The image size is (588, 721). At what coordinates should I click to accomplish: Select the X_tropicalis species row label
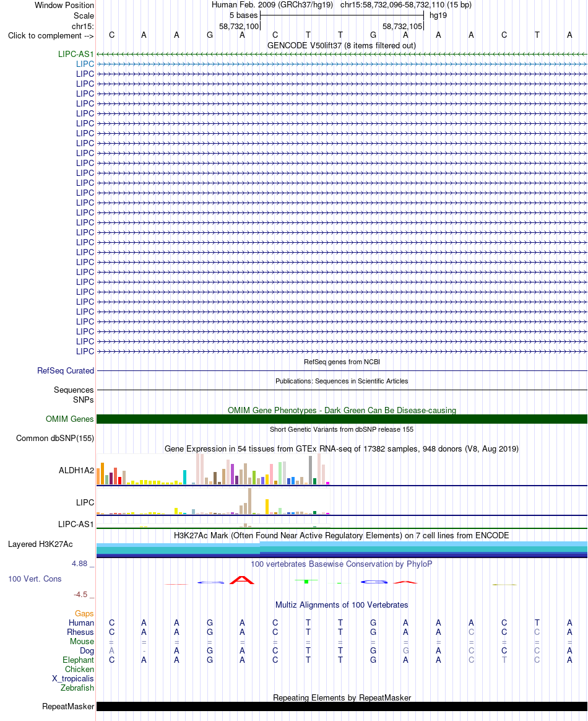point(73,678)
